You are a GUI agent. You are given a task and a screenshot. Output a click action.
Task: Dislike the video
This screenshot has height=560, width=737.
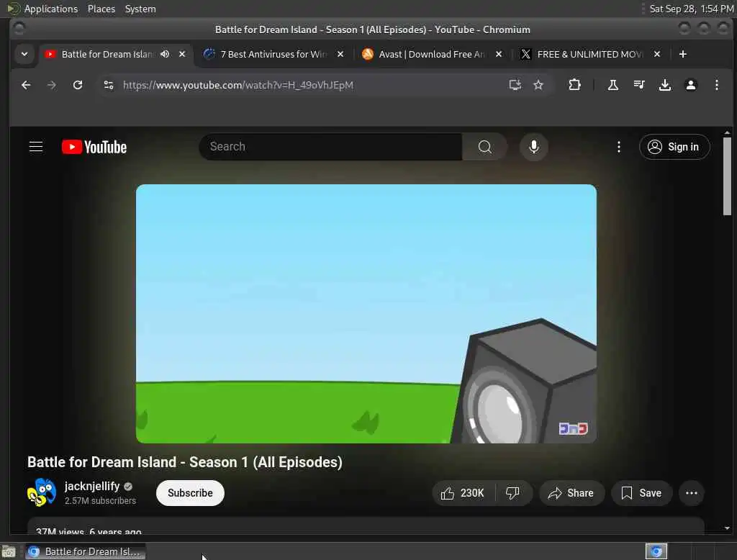(512, 493)
